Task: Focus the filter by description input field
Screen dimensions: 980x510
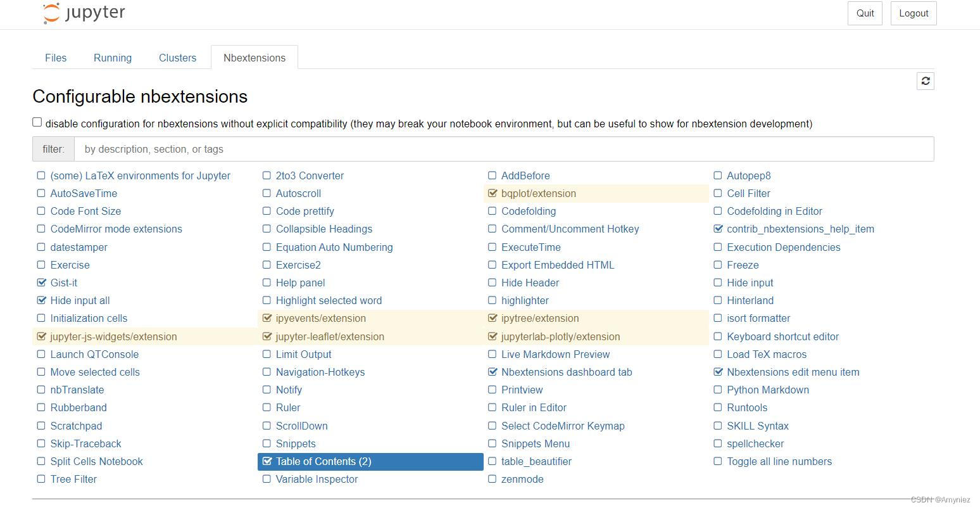Action: pyautogui.click(x=504, y=149)
